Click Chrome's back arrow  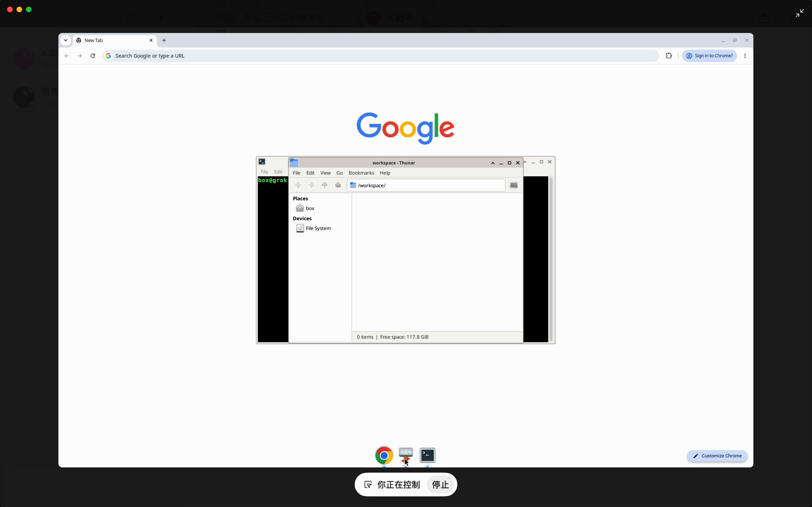[67, 56]
